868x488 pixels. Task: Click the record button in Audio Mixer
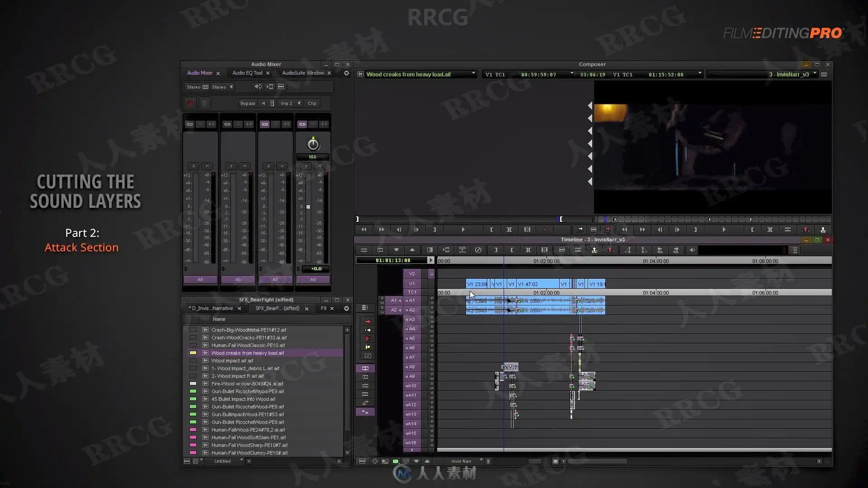click(190, 103)
